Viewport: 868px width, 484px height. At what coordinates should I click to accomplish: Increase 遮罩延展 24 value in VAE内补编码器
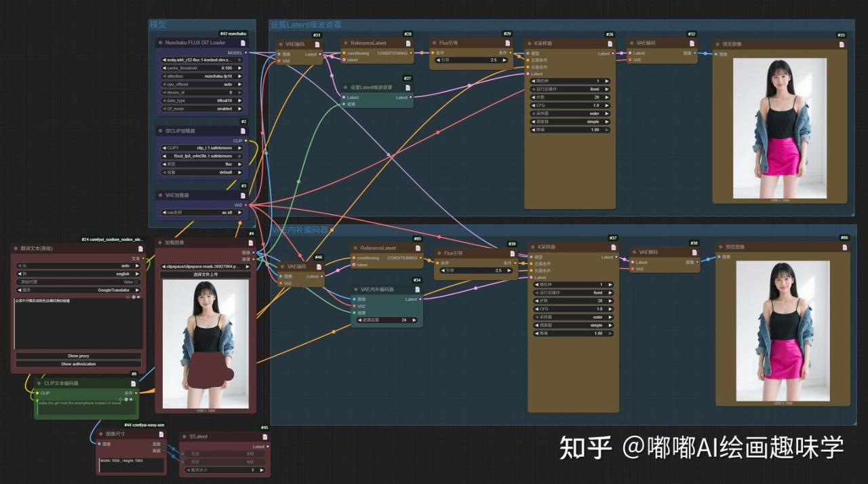coord(414,320)
